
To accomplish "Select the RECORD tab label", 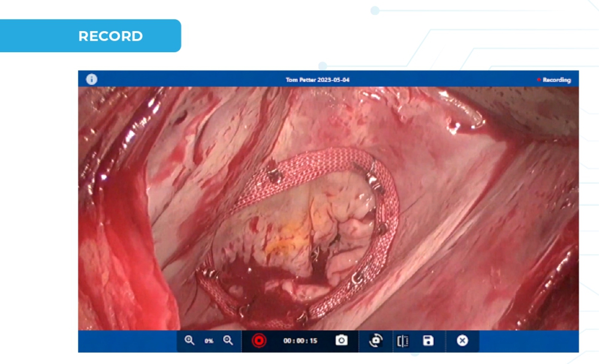I will click(x=110, y=36).
